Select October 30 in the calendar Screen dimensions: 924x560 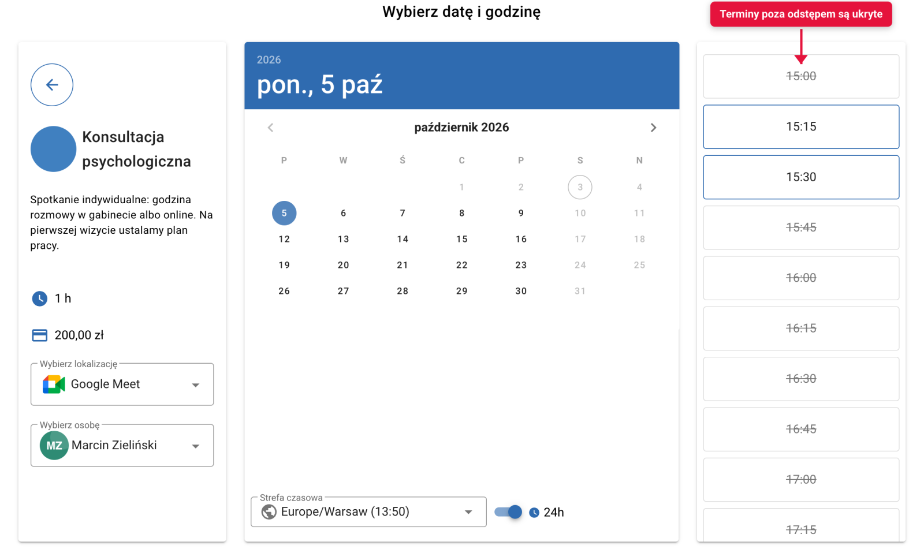(x=521, y=291)
